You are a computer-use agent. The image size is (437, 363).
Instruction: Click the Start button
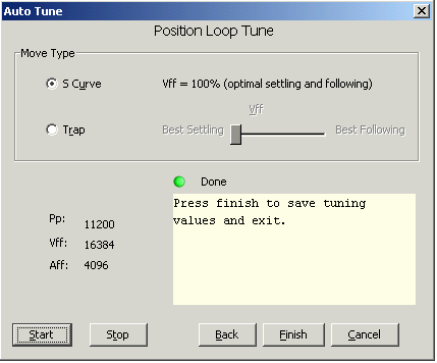click(x=42, y=334)
